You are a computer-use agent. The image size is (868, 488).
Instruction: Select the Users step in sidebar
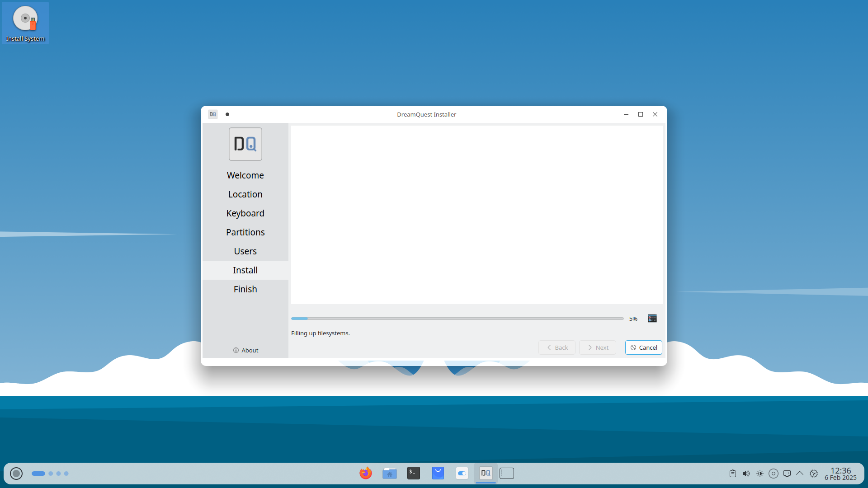point(245,251)
